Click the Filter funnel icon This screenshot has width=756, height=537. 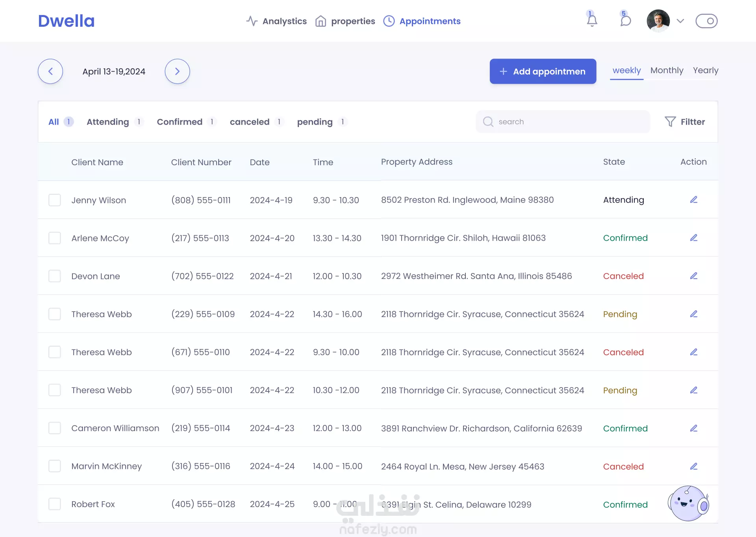click(x=670, y=122)
